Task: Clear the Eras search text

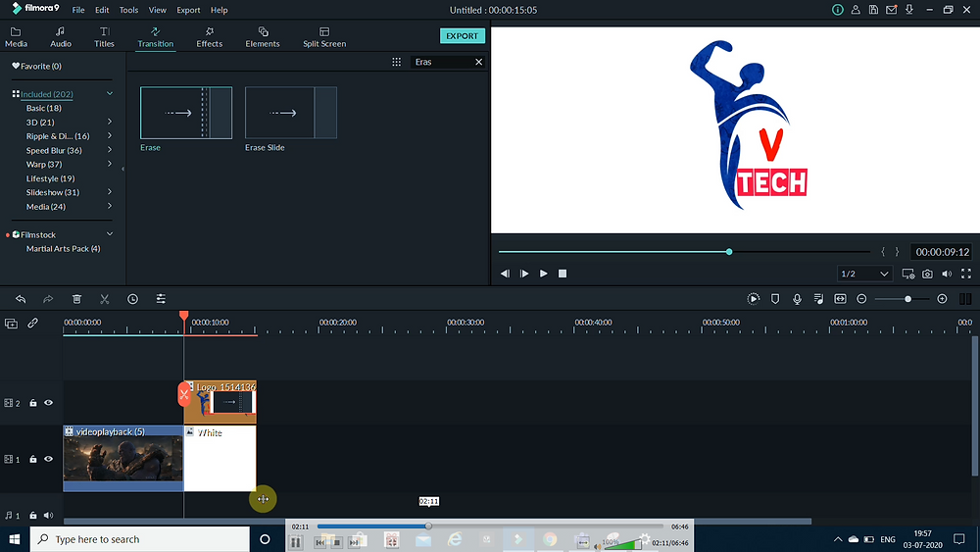Action: point(479,62)
